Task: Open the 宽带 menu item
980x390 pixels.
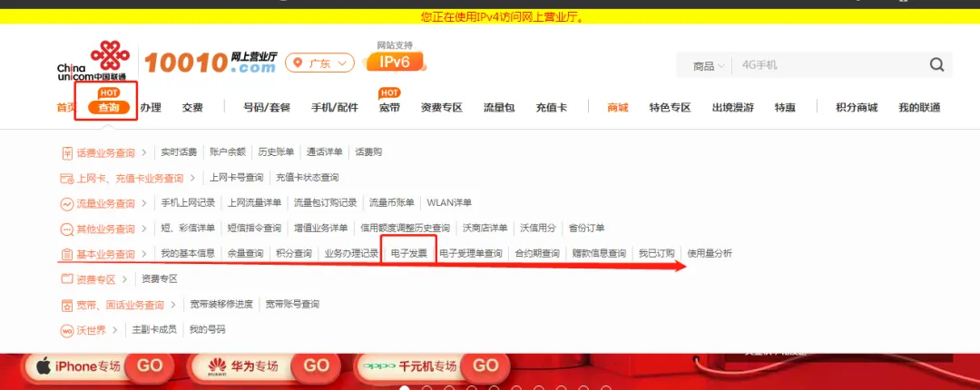Action: click(x=389, y=108)
